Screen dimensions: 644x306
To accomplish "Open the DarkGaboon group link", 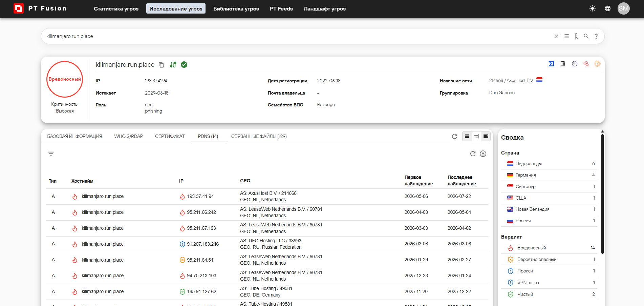I will tap(502, 93).
